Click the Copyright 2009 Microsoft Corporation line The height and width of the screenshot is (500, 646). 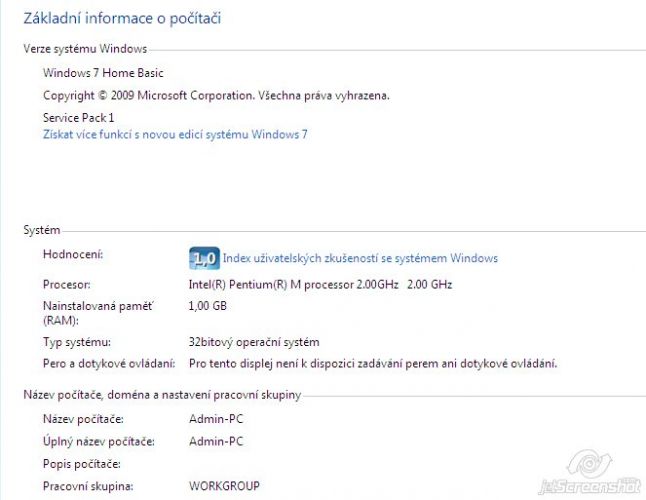[x=216, y=96]
